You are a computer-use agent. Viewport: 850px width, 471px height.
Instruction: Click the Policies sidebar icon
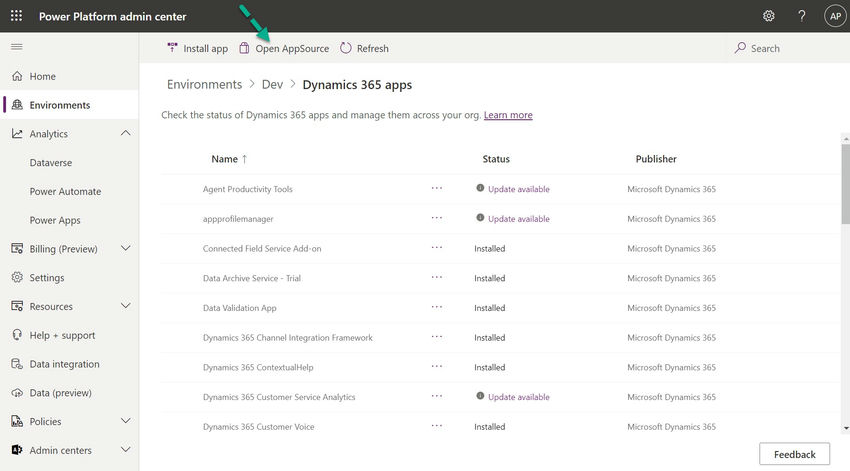click(17, 421)
